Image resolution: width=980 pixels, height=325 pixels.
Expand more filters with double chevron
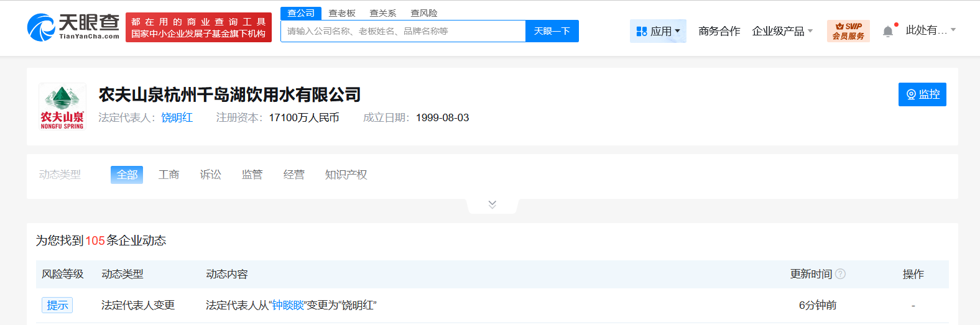492,204
